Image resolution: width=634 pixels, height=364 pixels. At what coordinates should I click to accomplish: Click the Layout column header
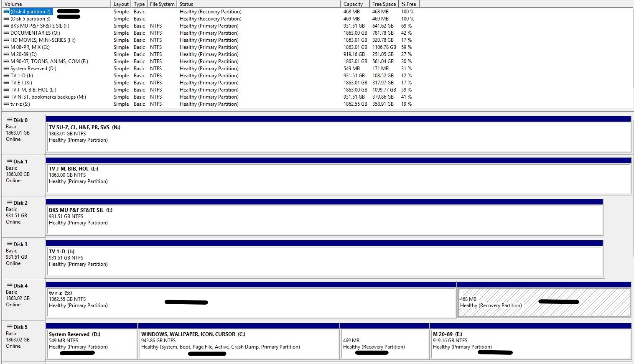point(121,4)
